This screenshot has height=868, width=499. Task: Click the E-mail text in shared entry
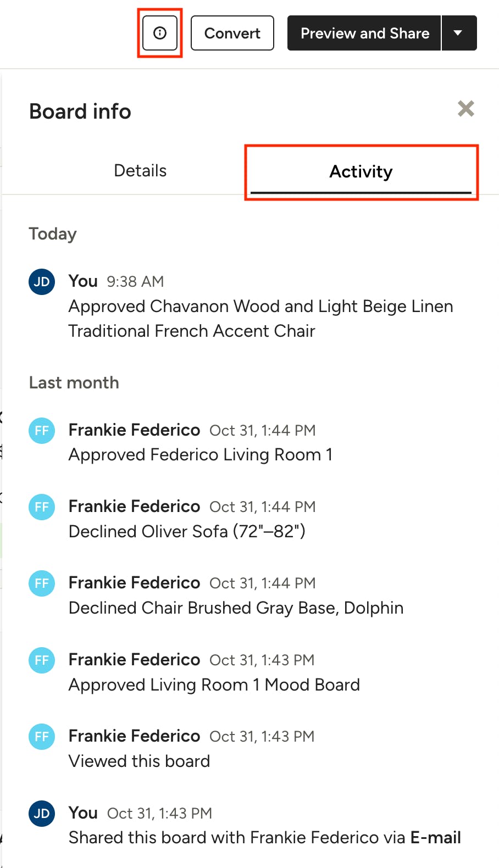(436, 838)
